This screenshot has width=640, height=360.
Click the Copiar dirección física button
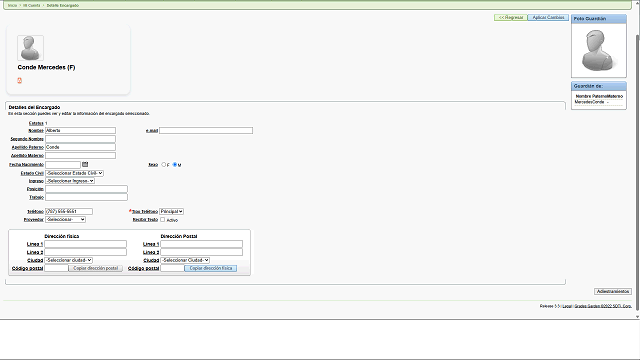(211, 268)
